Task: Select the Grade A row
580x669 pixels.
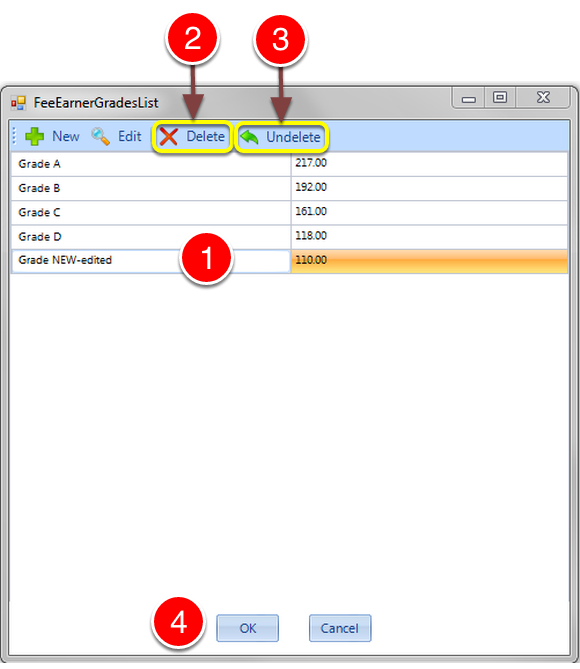Action: [x=289, y=164]
